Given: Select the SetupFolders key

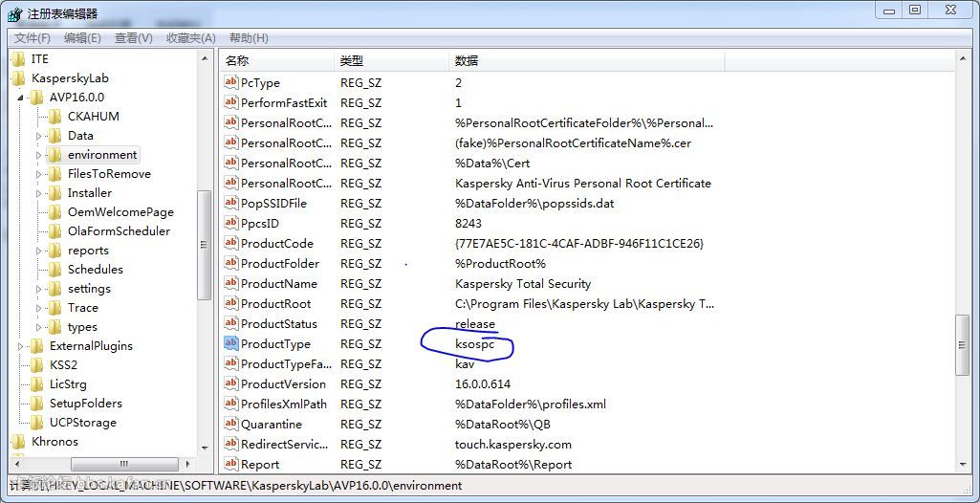Looking at the screenshot, I should (x=86, y=403).
